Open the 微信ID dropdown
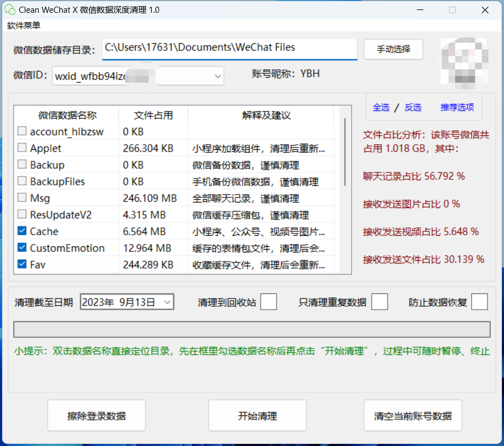This screenshot has width=504, height=446. [x=218, y=77]
